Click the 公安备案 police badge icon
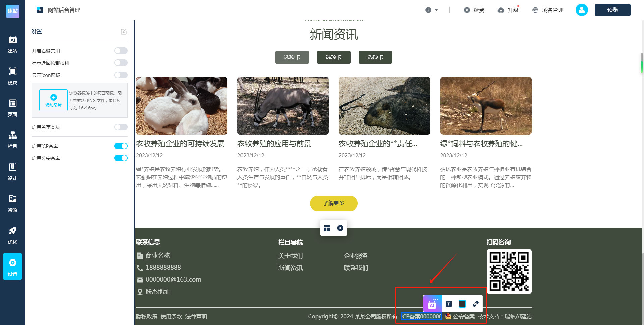 tap(448, 316)
